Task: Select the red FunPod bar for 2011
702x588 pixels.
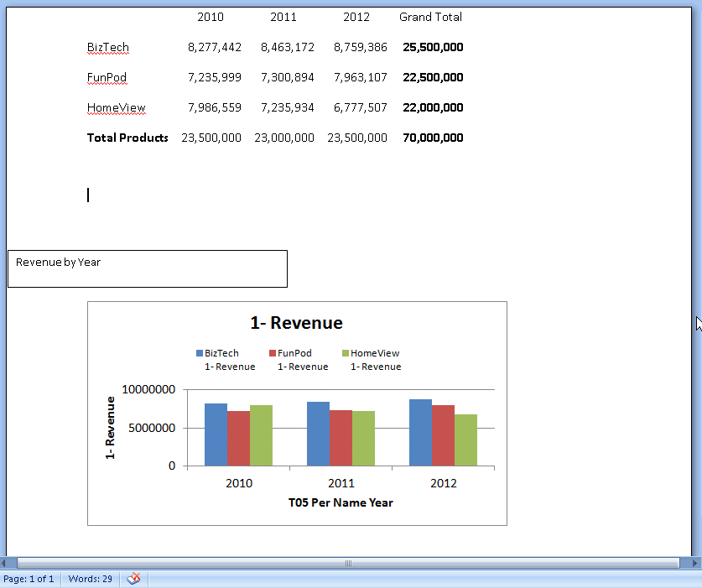Action: pos(341,438)
